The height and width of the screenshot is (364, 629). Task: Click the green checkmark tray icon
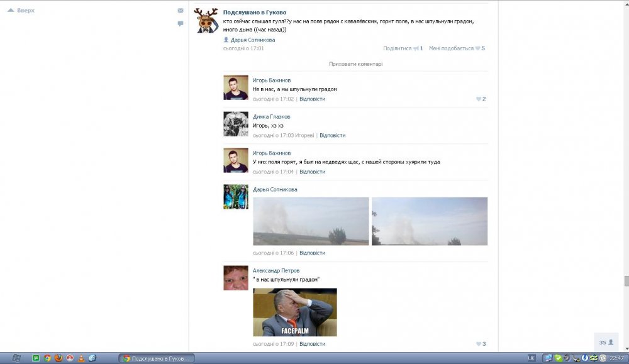[x=558, y=358]
